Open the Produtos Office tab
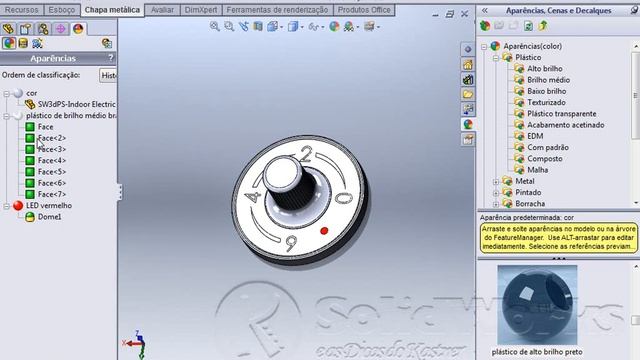The image size is (640, 360). point(364,10)
